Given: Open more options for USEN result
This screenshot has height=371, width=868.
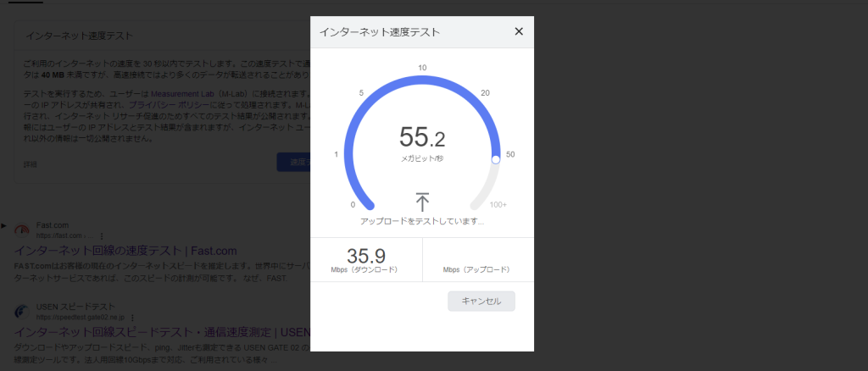Looking at the screenshot, I should point(131,318).
